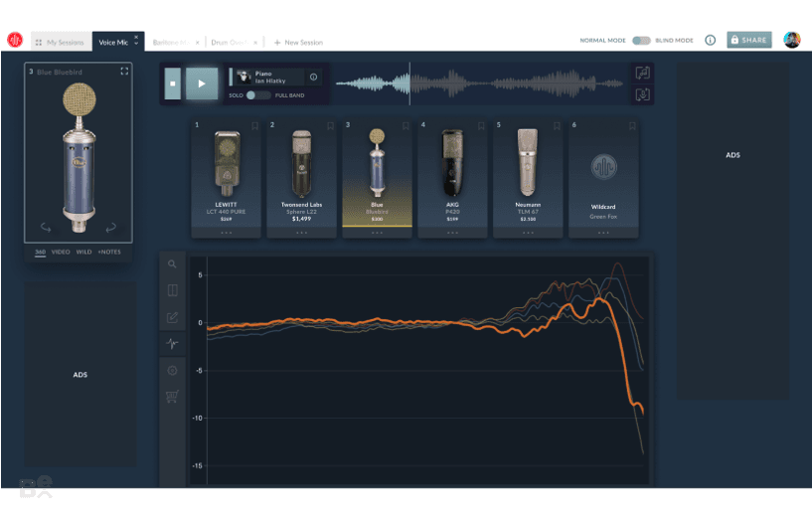The height and width of the screenshot is (517, 812).
Task: Click the right ADS panel
Action: click(733, 231)
